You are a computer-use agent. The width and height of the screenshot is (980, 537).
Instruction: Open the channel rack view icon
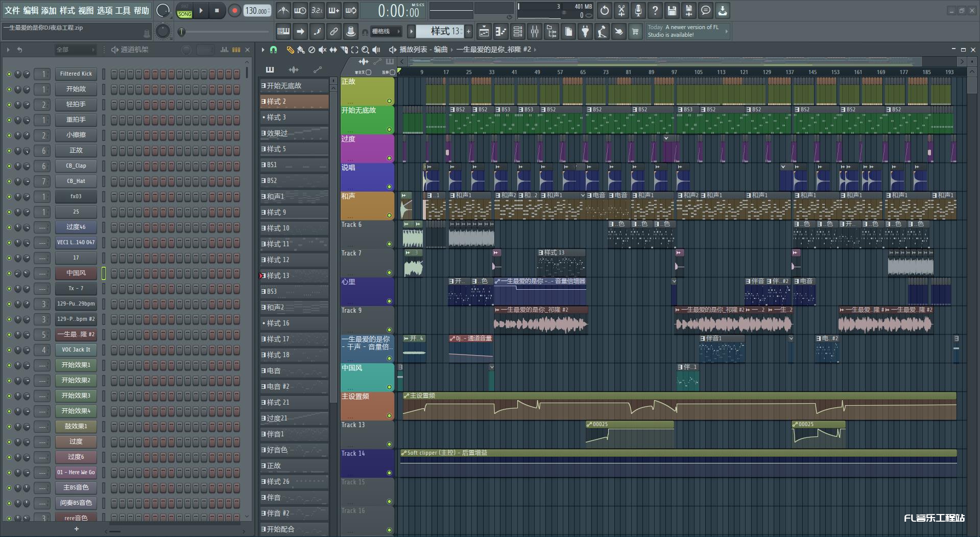coord(518,32)
